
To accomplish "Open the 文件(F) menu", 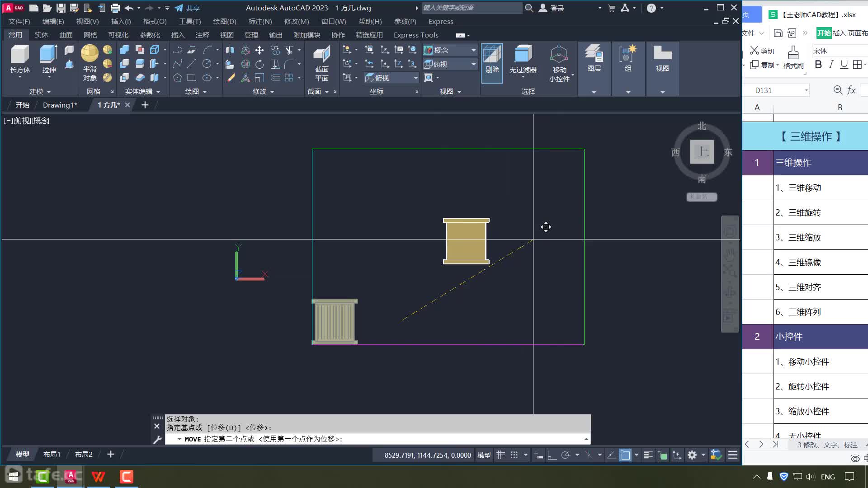I will click(19, 21).
